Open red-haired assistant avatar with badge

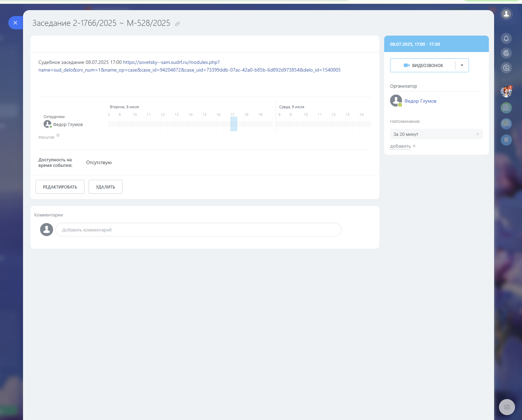coord(506,92)
